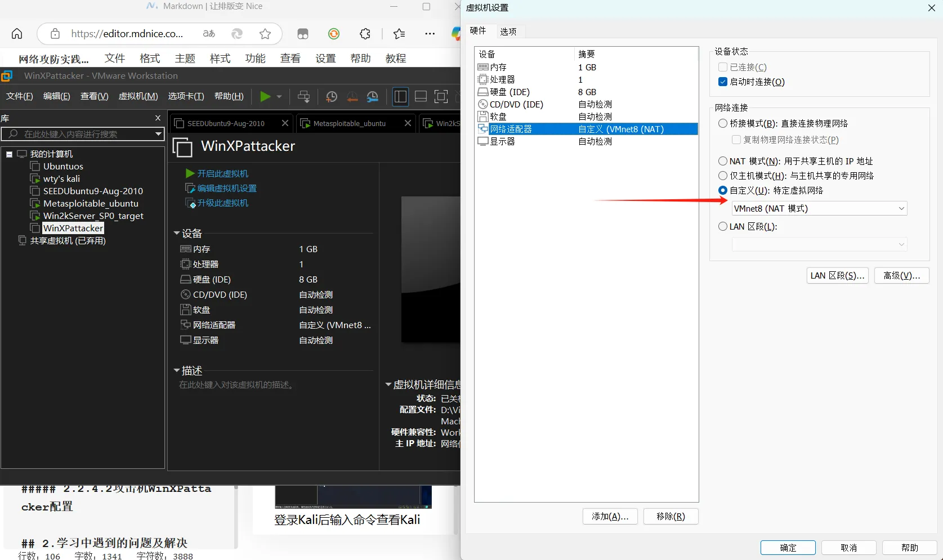Open the library search box dropdown arrow

coord(158,134)
